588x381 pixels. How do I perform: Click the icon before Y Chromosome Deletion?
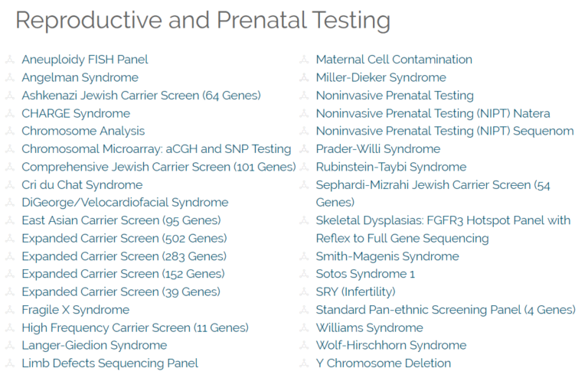(x=304, y=363)
